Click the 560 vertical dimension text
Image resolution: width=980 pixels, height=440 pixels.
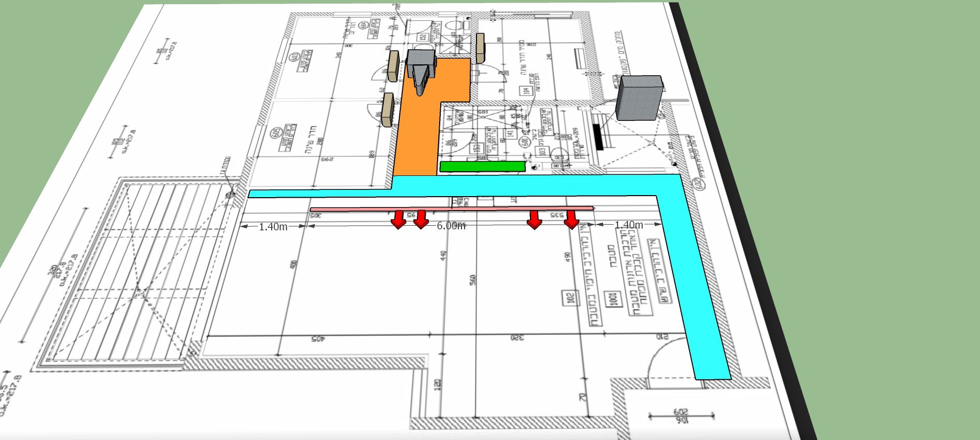point(472,280)
